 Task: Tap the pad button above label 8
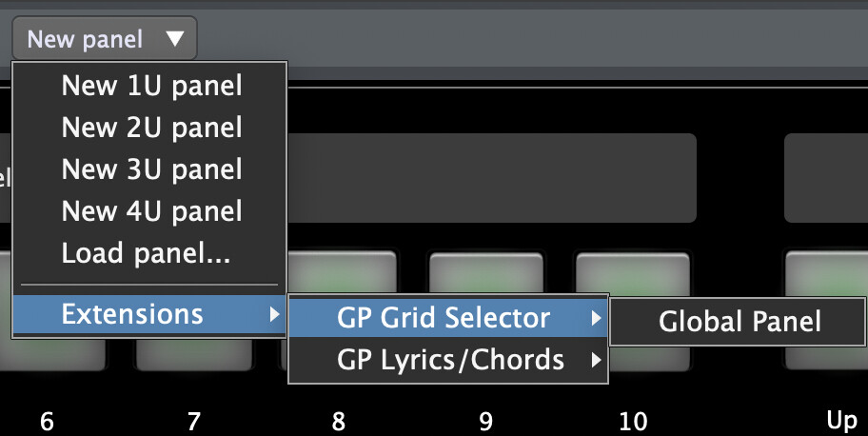[x=340, y=271]
